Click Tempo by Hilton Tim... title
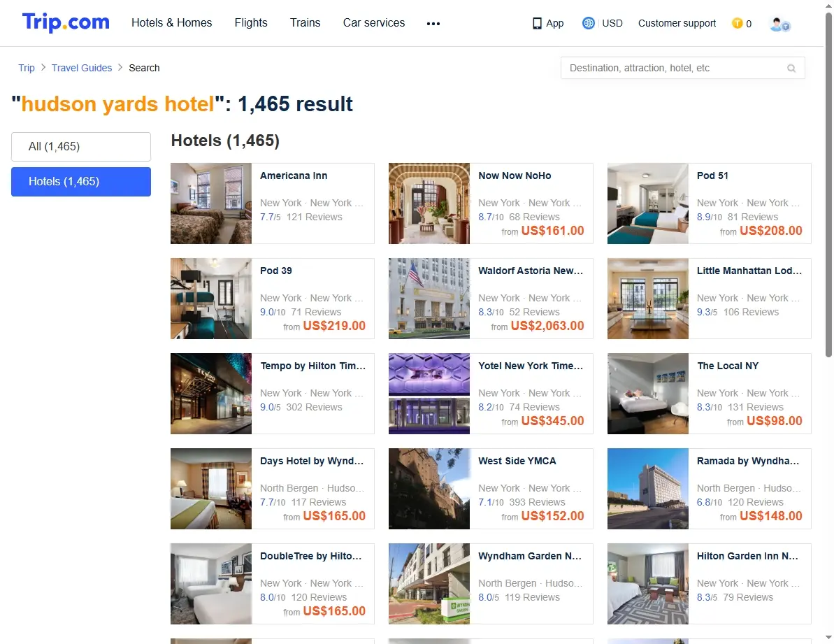 [x=312, y=366]
